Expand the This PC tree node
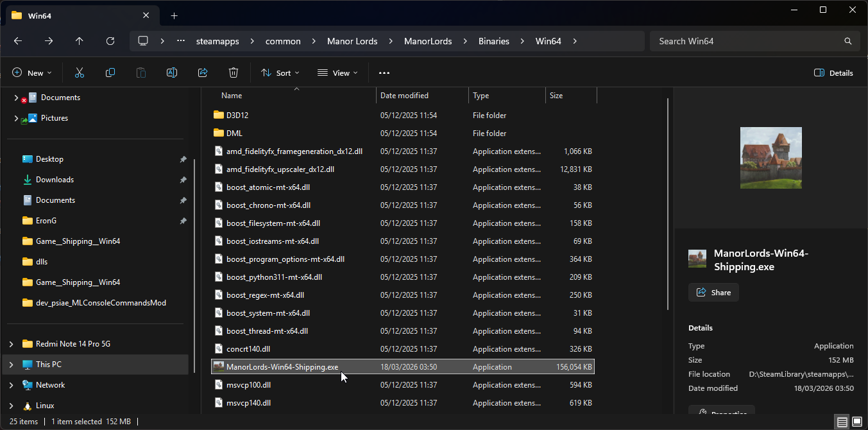Viewport: 868px width, 430px height. [x=11, y=365]
